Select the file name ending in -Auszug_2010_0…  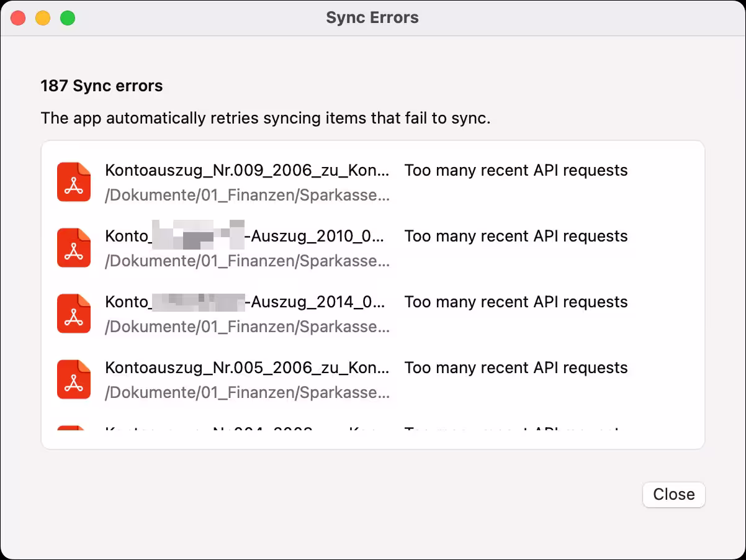(x=245, y=237)
